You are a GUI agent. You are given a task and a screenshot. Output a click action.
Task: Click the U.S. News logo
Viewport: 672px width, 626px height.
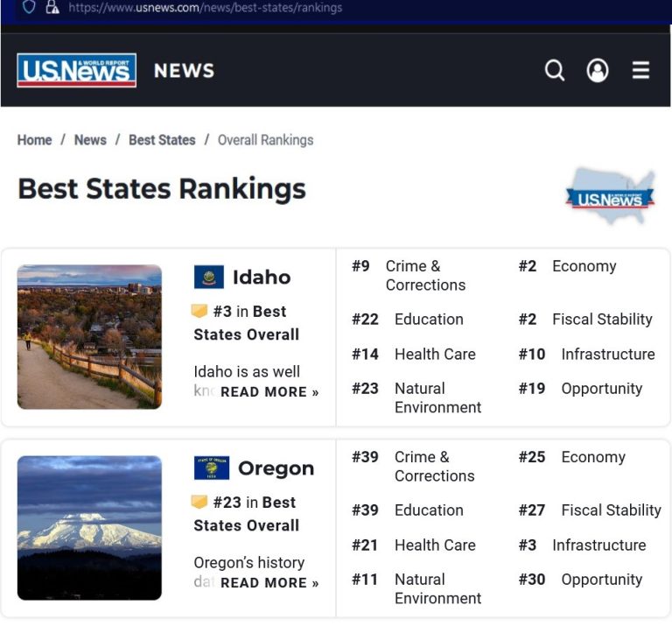point(77,71)
